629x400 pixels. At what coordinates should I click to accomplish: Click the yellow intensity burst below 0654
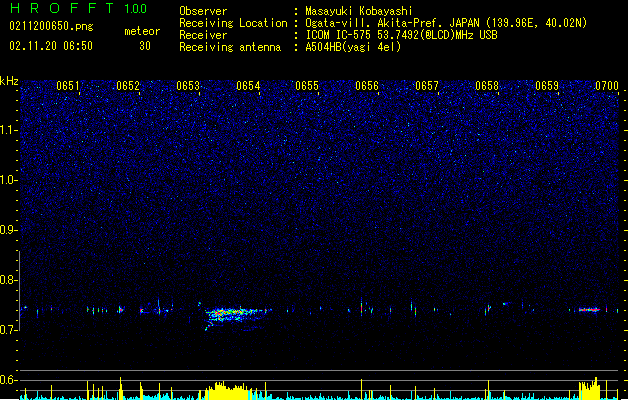(x=228, y=391)
